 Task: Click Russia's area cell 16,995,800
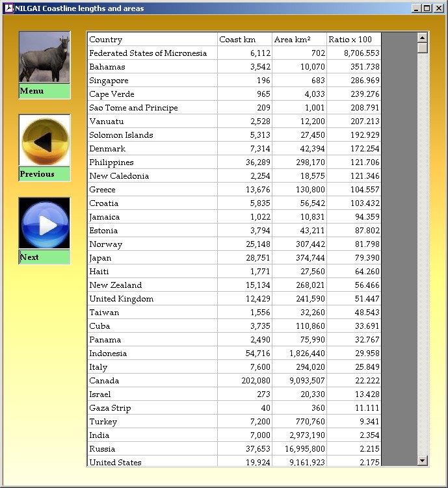click(299, 449)
